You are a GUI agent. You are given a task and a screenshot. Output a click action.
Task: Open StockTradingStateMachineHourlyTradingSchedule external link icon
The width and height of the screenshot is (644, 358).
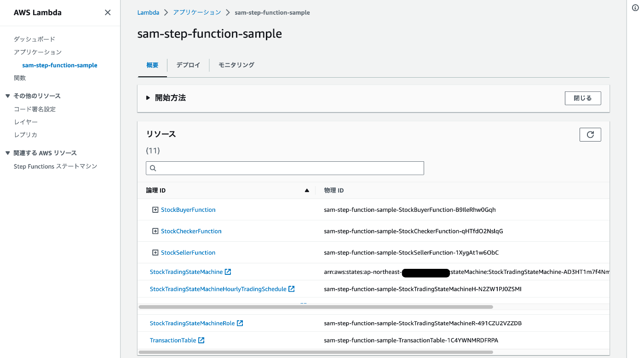point(291,289)
